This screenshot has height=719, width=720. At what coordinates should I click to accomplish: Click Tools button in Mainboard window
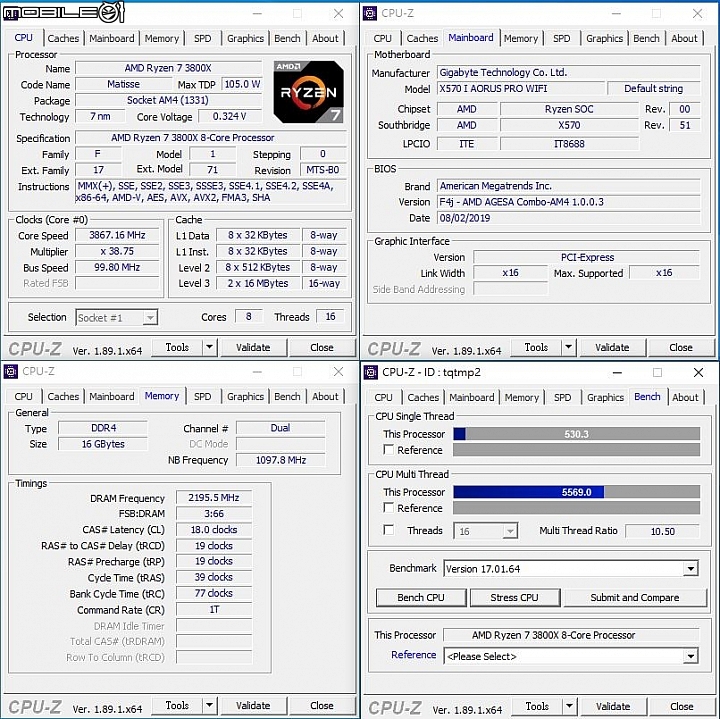coord(536,348)
